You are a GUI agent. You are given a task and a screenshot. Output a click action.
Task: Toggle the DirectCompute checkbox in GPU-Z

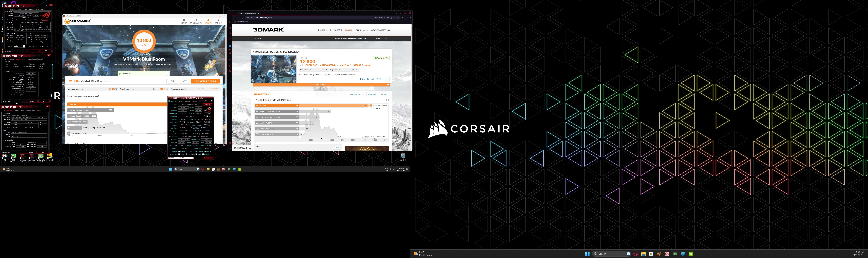point(193,152)
